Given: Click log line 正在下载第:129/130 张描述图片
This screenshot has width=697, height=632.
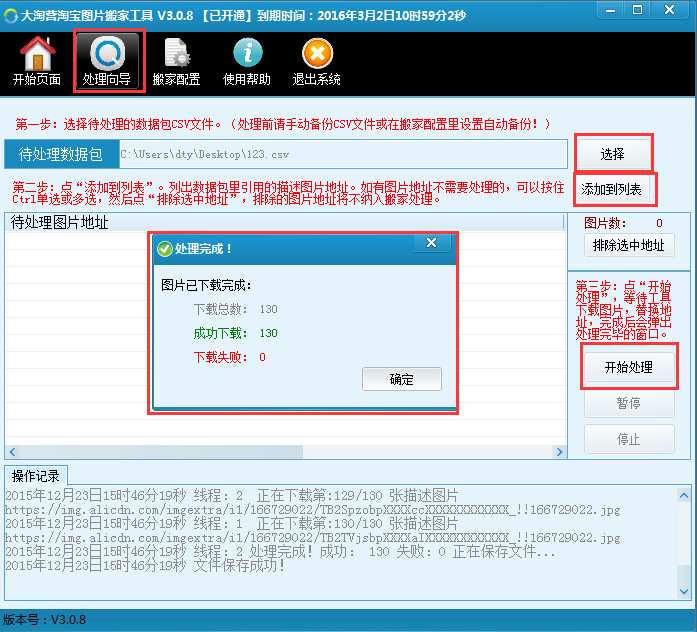Looking at the screenshot, I should (x=232, y=495).
